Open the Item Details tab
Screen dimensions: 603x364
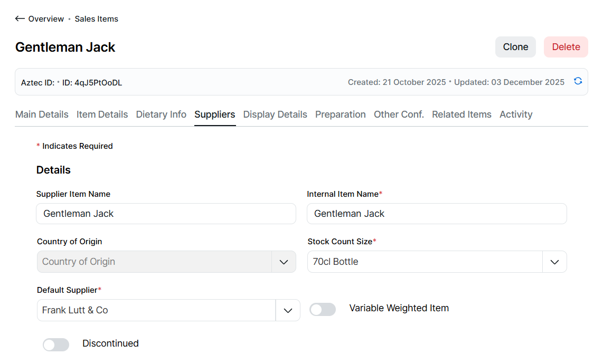pos(102,114)
